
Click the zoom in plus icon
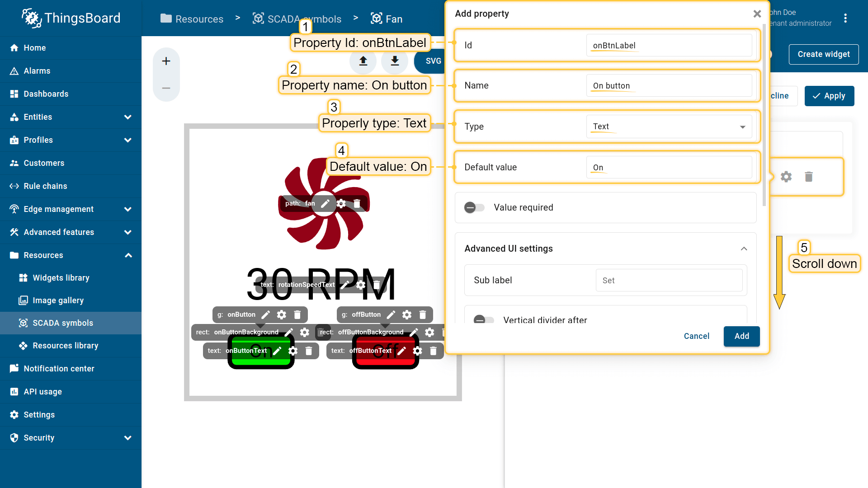tap(166, 61)
